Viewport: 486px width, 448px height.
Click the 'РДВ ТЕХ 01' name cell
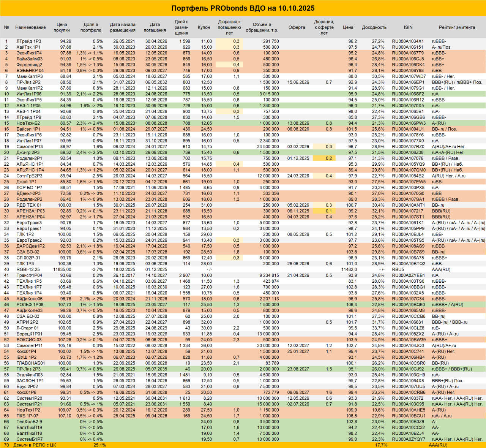(29, 205)
